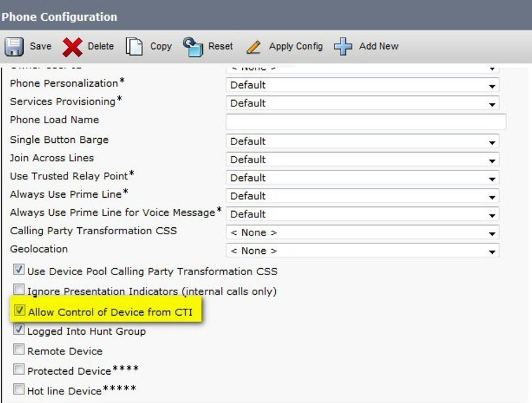Click the Save floppy disk icon
The image size is (532, 403).
(x=14, y=47)
